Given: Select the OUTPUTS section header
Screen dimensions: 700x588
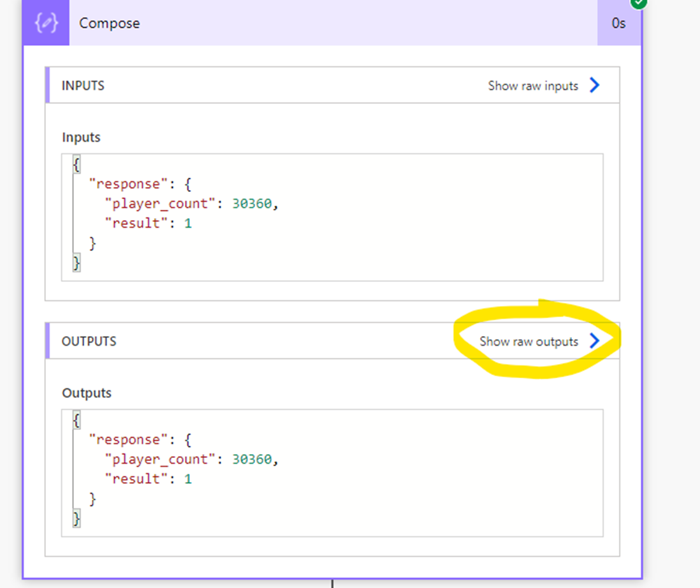Looking at the screenshot, I should pos(88,341).
